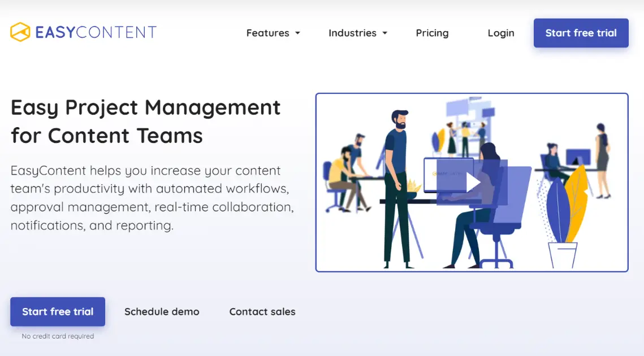The height and width of the screenshot is (356, 644).
Task: Click the EasyContent hexagon logo icon
Action: coord(21,32)
